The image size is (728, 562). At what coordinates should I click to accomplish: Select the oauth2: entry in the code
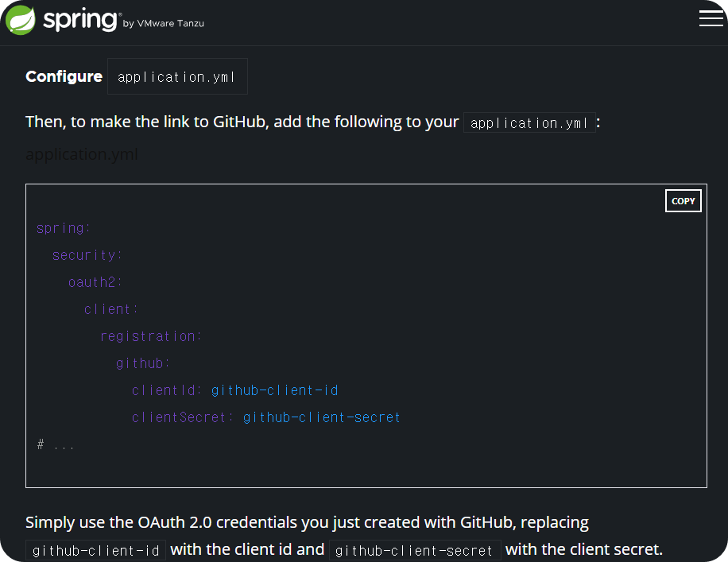tap(95, 282)
